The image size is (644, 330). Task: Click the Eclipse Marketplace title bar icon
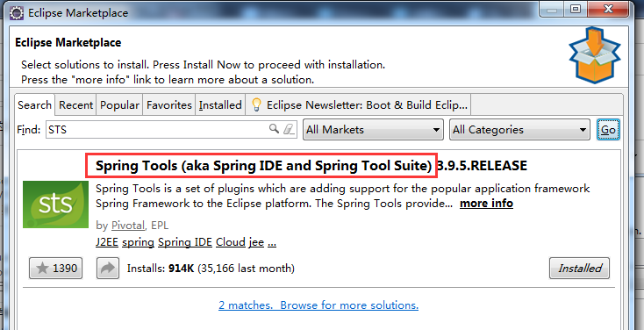click(x=17, y=13)
